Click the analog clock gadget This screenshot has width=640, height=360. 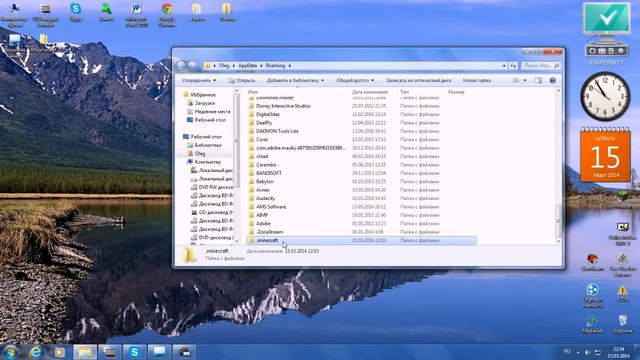605,96
